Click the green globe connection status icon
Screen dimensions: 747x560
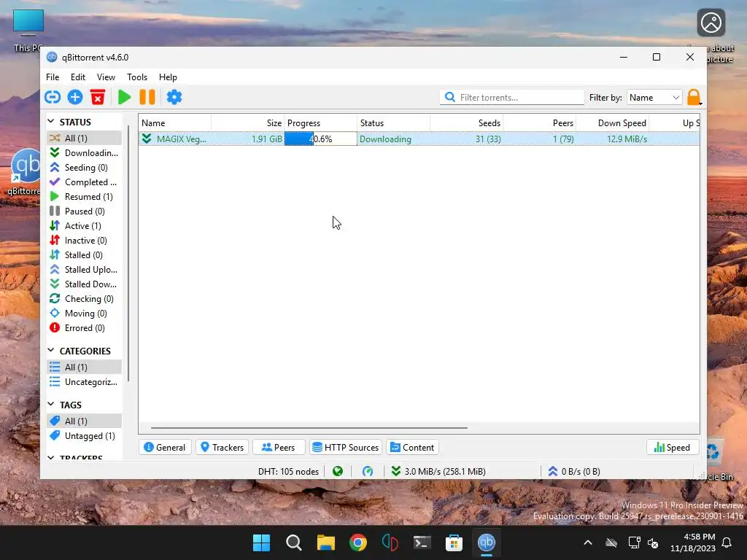coord(338,472)
